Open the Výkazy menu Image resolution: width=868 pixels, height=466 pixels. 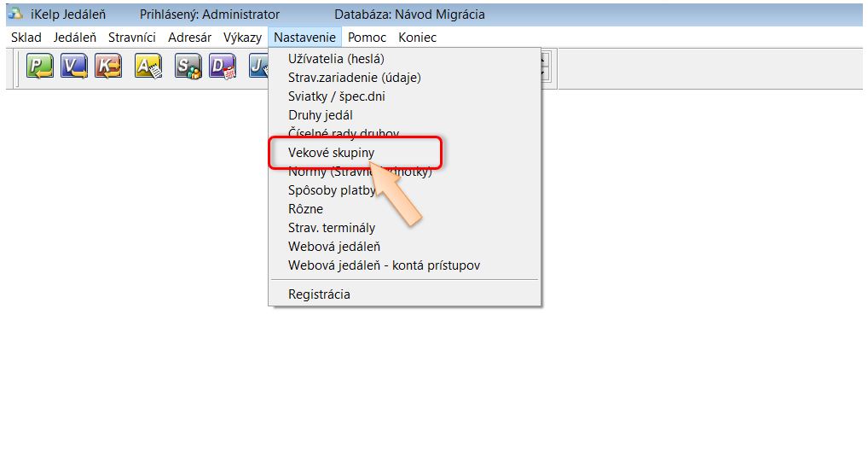pos(242,38)
